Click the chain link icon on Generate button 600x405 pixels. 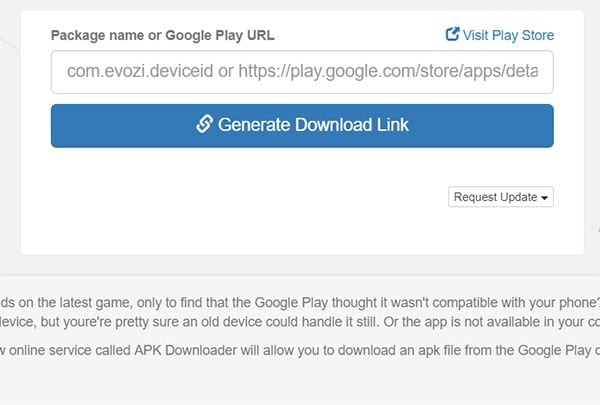tap(204, 124)
